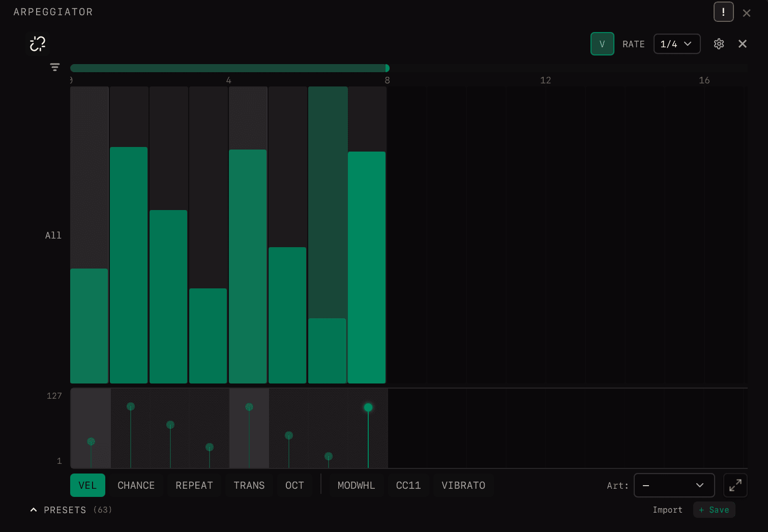Click the Save preset button
The width and height of the screenshot is (768, 532).
point(714,510)
